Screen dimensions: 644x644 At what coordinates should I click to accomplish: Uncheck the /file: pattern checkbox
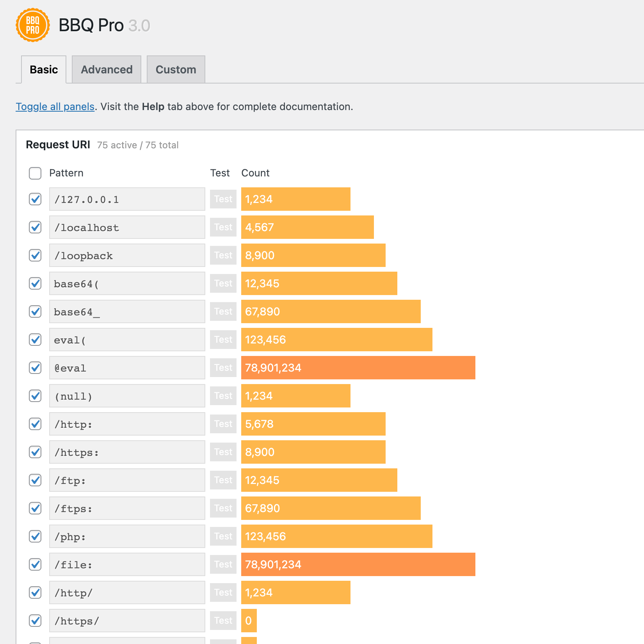point(35,564)
